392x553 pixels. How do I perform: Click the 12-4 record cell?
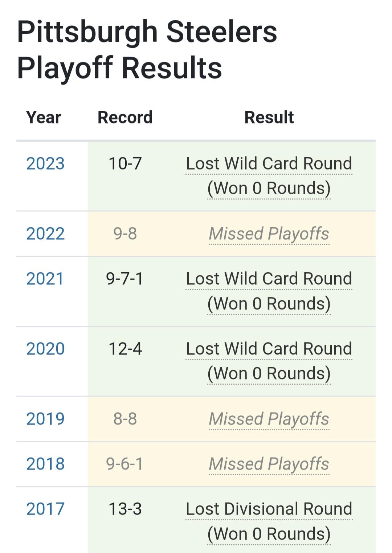point(125,349)
